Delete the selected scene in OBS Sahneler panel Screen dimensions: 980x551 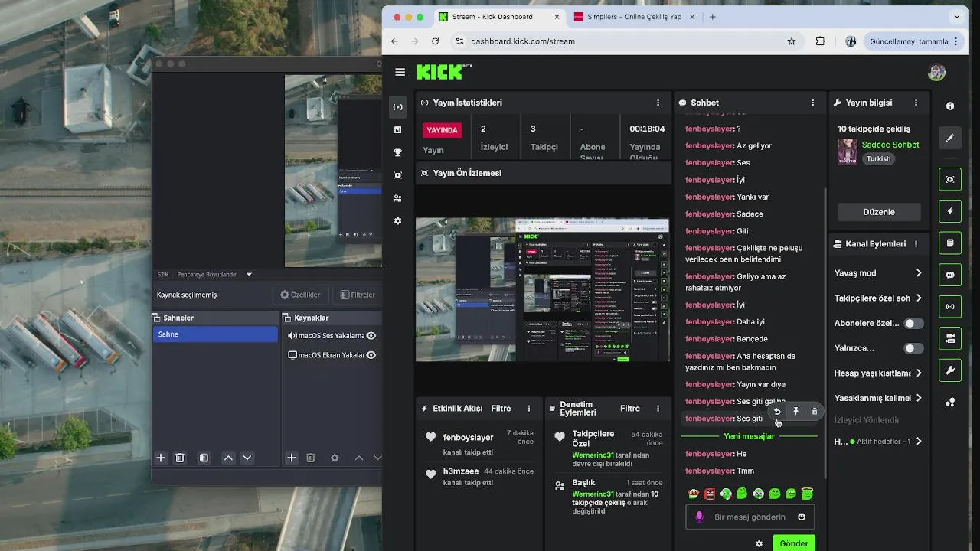click(x=180, y=458)
